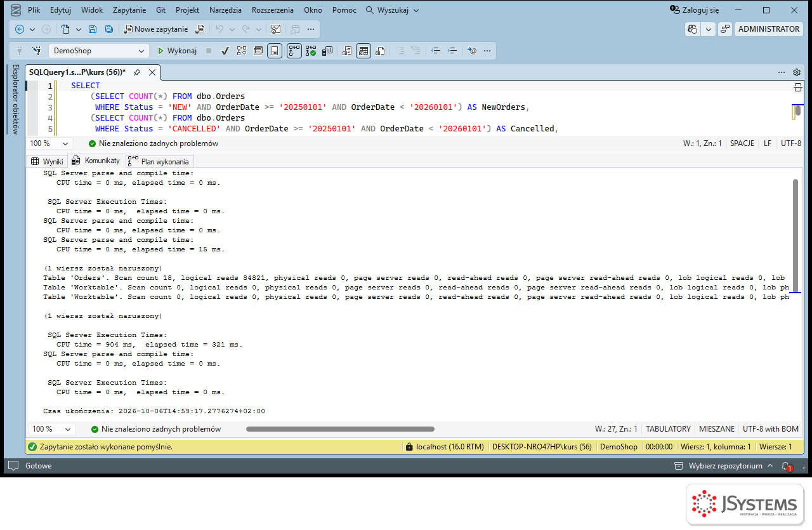The image size is (812, 530).
Task: Open the Zapytanie menu
Action: (129, 10)
